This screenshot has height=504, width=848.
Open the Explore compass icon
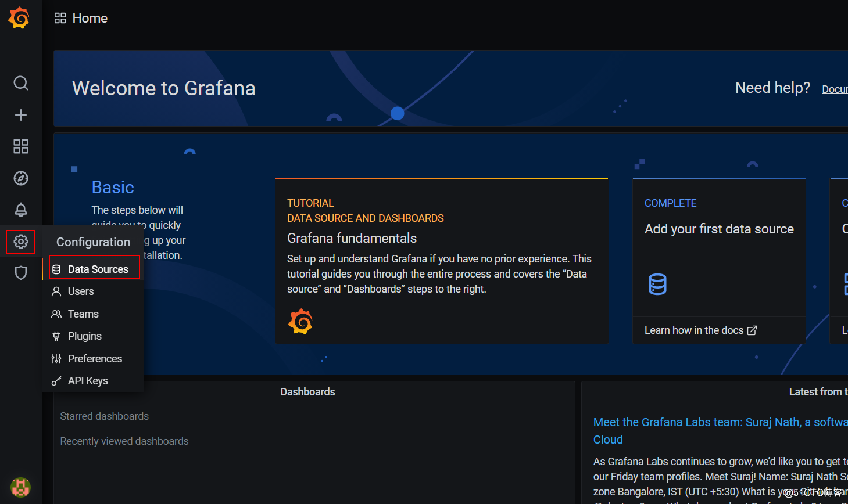pyautogui.click(x=21, y=178)
